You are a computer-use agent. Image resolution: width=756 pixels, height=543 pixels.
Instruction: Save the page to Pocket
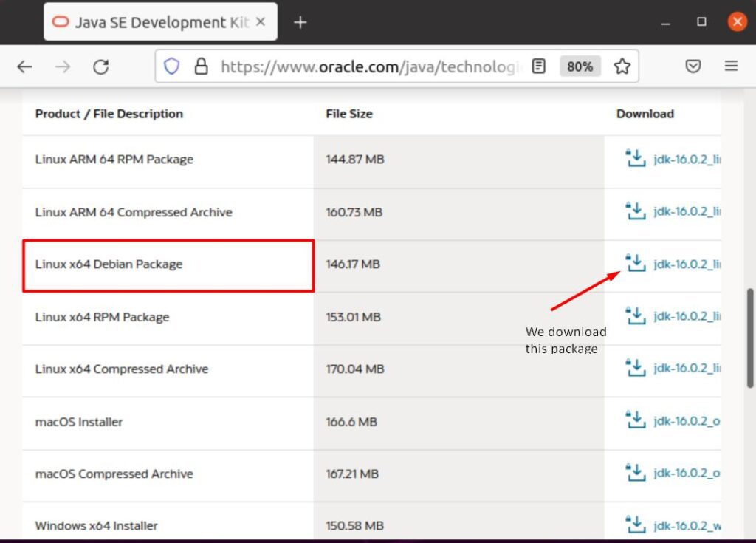click(x=693, y=66)
